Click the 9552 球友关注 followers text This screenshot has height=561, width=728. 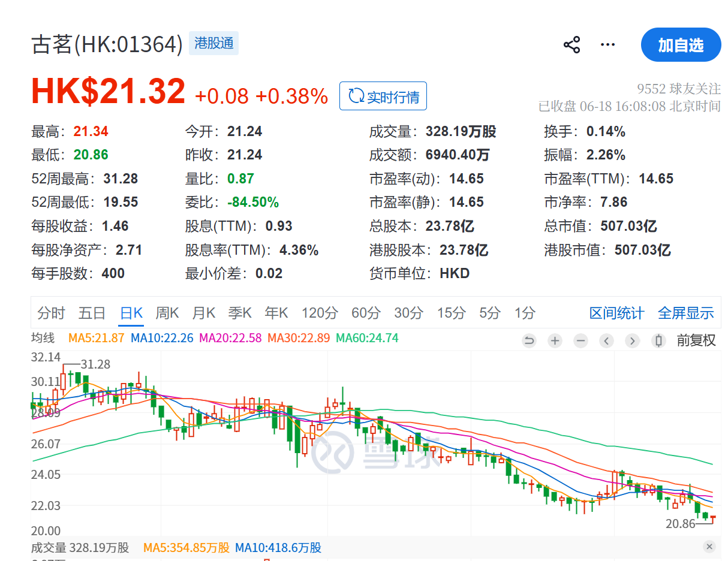679,89
